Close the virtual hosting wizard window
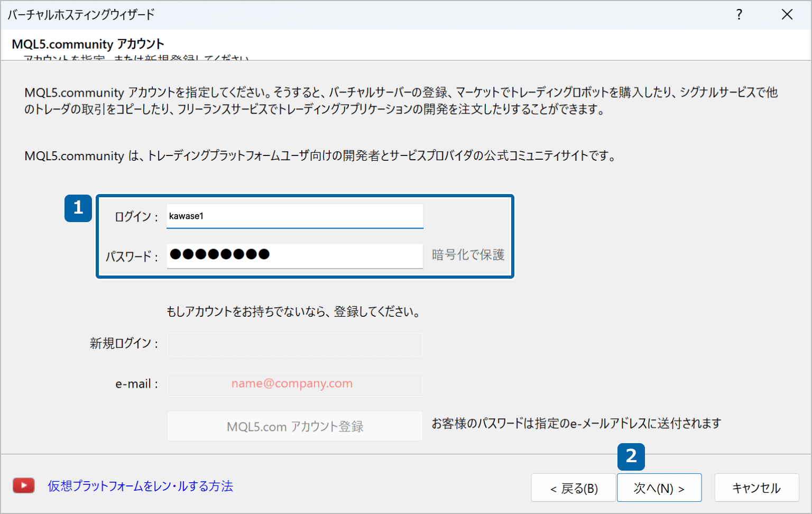 pos(787,15)
